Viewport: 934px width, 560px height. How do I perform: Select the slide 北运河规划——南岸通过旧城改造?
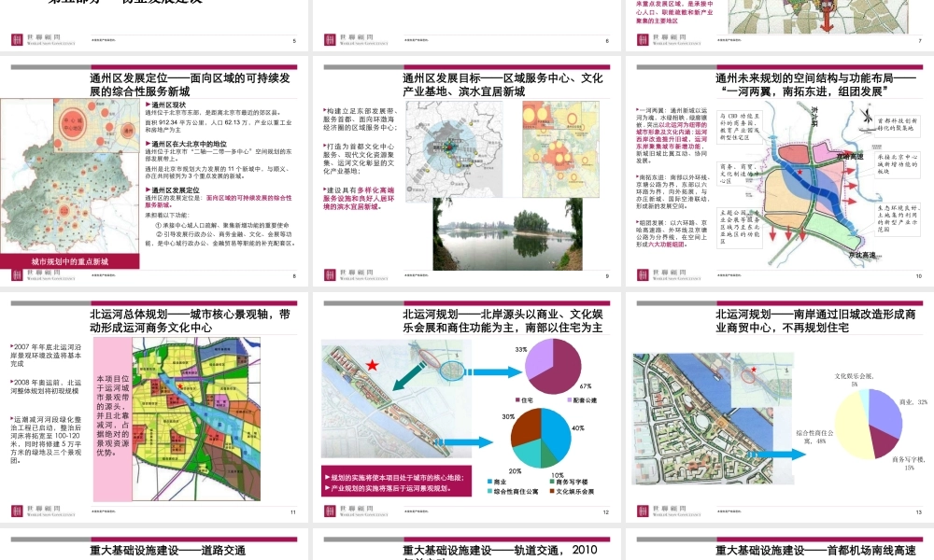click(780, 407)
